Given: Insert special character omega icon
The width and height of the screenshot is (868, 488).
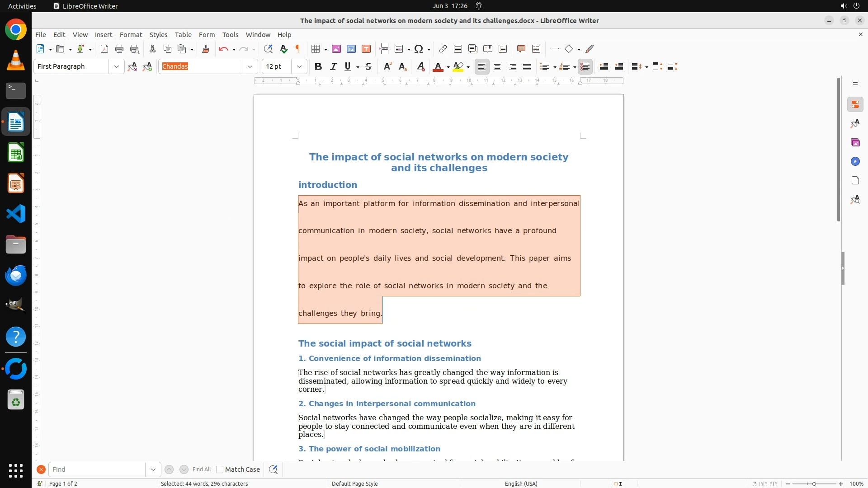Looking at the screenshot, I should [419, 49].
